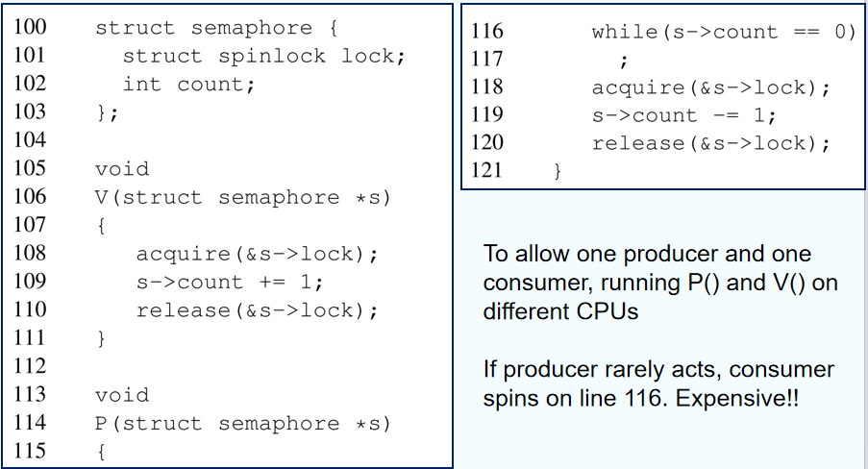
Task: Click the 'V(struct semaphore *s)' function name
Action: coord(243,197)
